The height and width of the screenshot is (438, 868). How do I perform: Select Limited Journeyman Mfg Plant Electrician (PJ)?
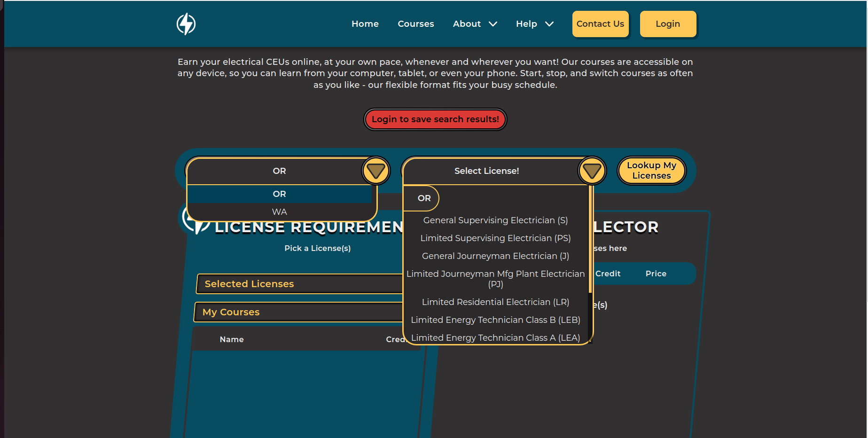click(x=495, y=279)
